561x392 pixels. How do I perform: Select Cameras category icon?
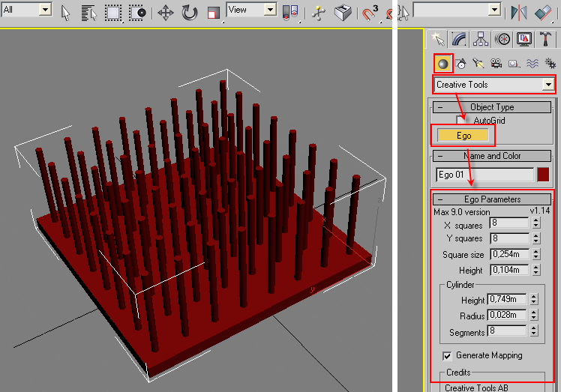click(x=496, y=64)
